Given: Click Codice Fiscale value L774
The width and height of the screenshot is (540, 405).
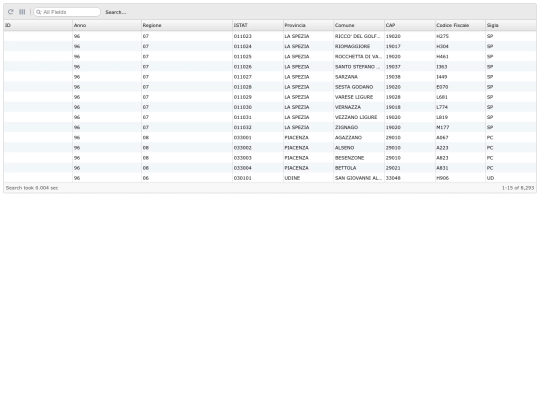Looking at the screenshot, I should click(442, 107).
